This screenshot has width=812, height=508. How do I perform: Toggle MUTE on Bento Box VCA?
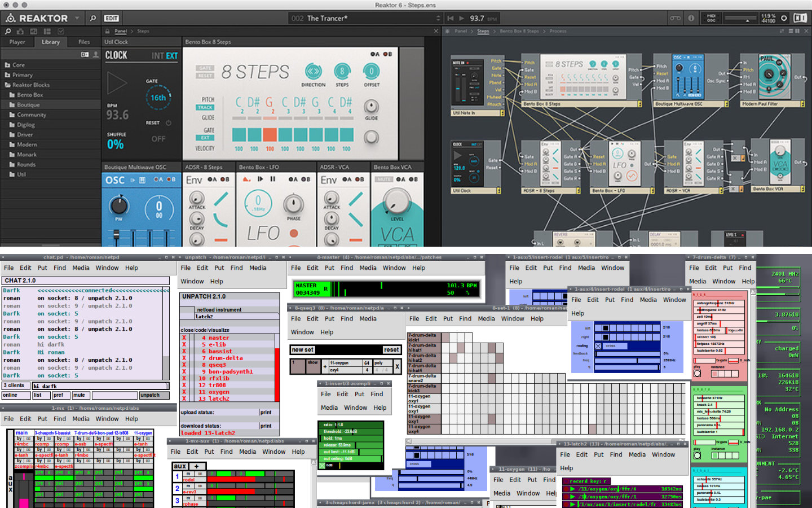(384, 179)
